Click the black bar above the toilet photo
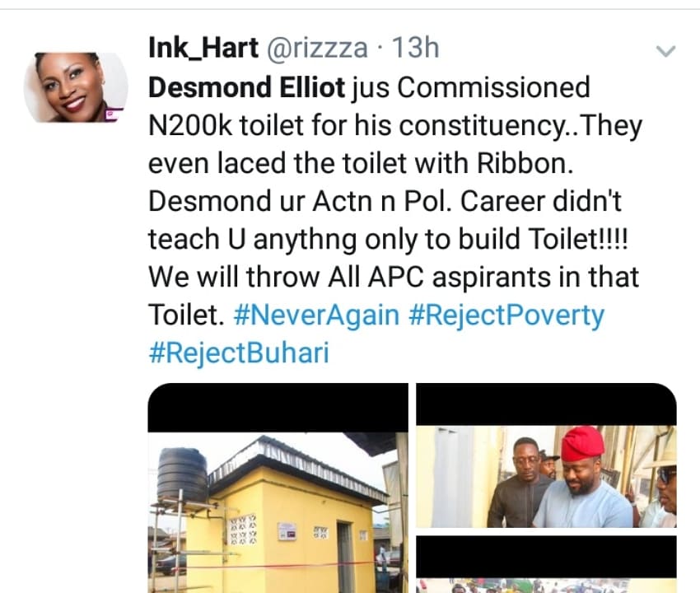 [278, 409]
